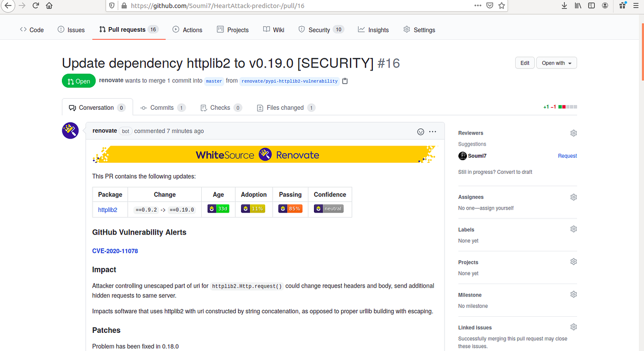The image size is (644, 351).
Task: Open emoji reaction picker on renovate's comment
Action: [x=420, y=131]
